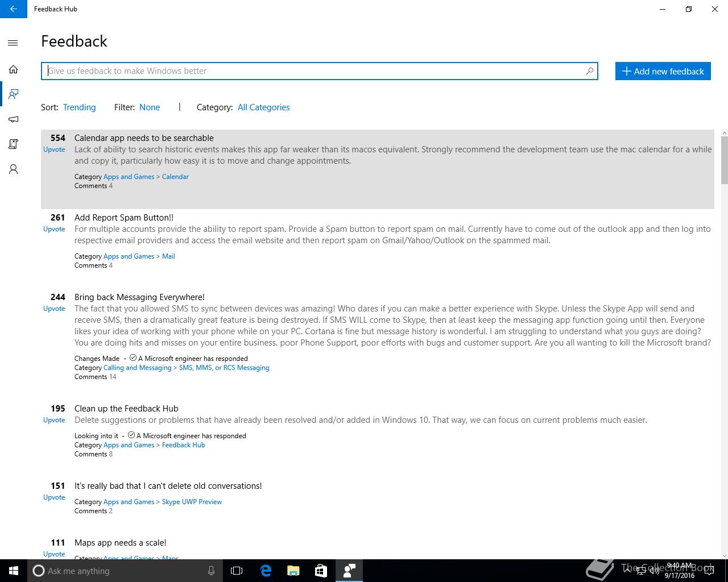The image size is (728, 582).
Task: Click the search magnifier icon
Action: tap(589, 71)
